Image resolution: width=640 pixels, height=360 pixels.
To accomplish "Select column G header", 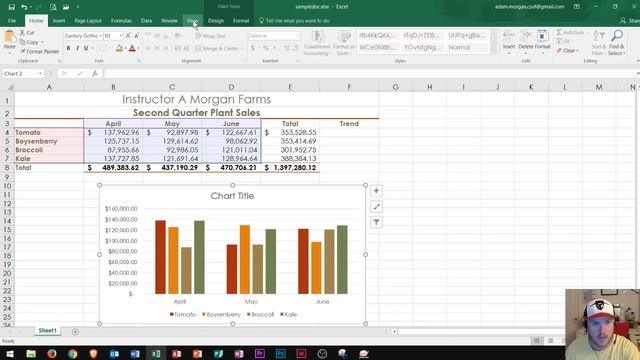I will [396, 87].
